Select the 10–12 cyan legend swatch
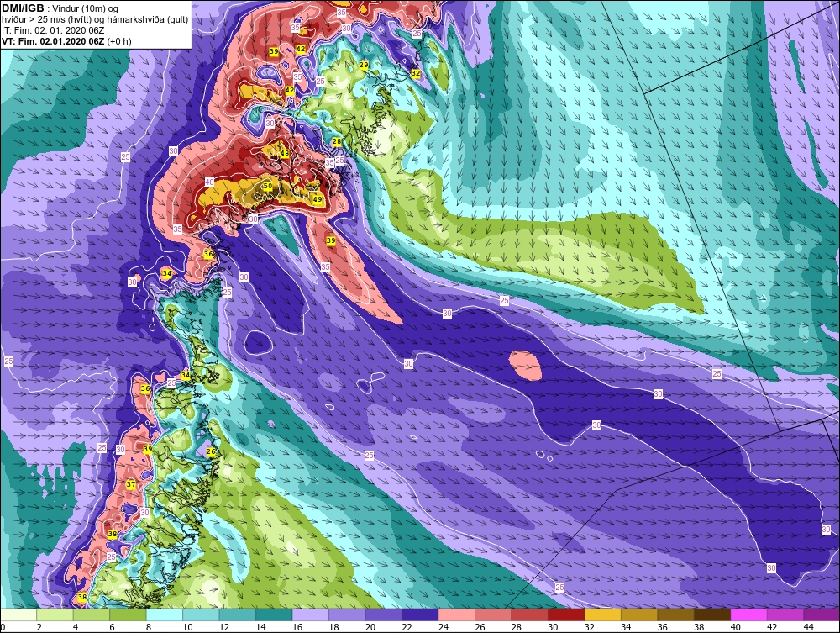This screenshot has width=840, height=633. [x=201, y=615]
